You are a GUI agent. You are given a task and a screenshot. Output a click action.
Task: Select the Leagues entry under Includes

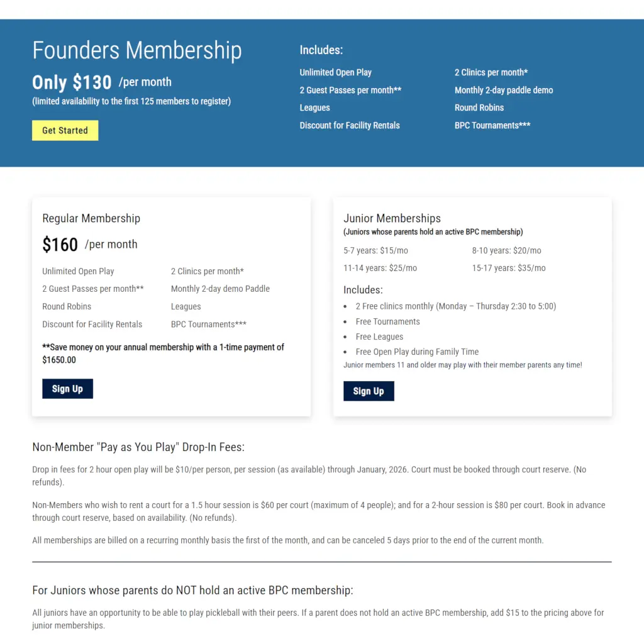314,108
